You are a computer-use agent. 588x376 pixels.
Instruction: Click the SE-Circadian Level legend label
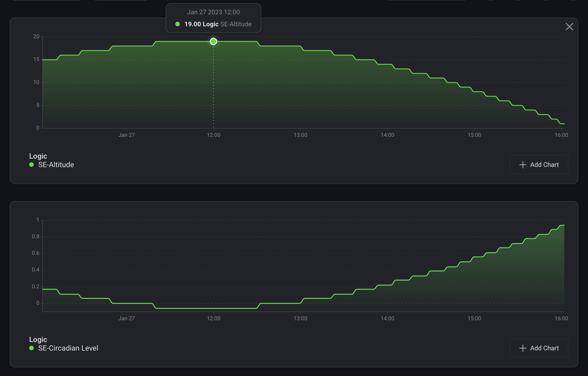click(68, 348)
